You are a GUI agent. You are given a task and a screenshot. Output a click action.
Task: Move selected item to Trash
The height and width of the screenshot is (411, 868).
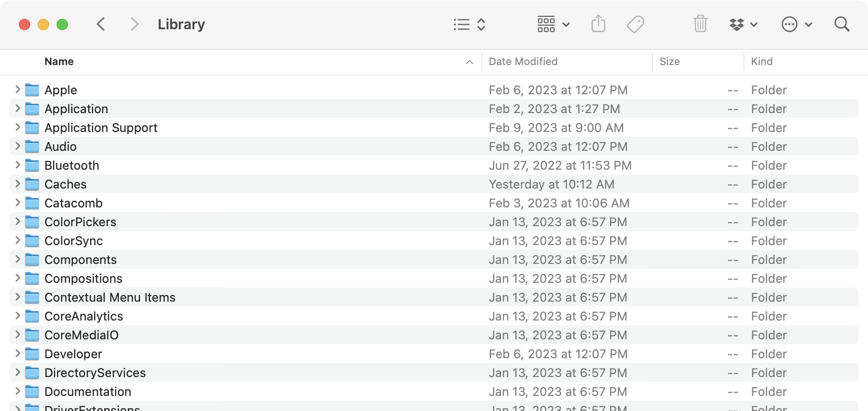click(x=700, y=24)
